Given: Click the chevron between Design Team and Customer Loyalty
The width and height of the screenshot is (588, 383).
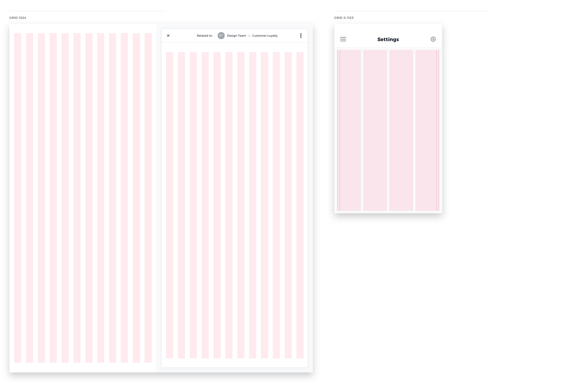Looking at the screenshot, I should coord(249,36).
